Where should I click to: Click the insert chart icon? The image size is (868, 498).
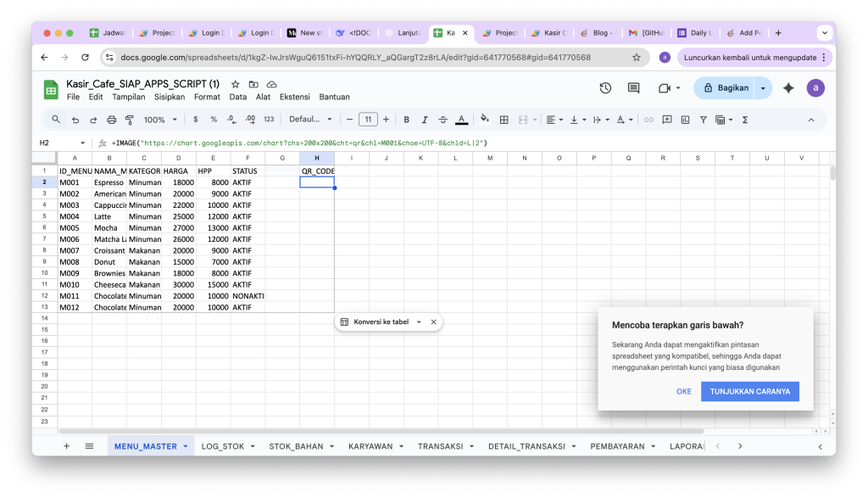coord(685,120)
